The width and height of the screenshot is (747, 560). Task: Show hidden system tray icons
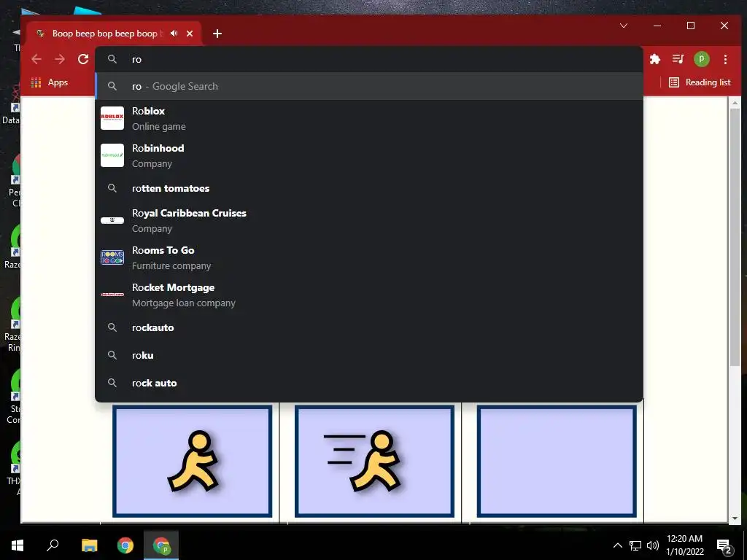pos(617,545)
